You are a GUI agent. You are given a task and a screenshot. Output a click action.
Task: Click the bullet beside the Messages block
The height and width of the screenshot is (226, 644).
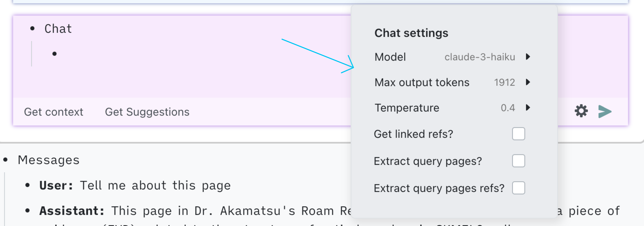(x=6, y=160)
